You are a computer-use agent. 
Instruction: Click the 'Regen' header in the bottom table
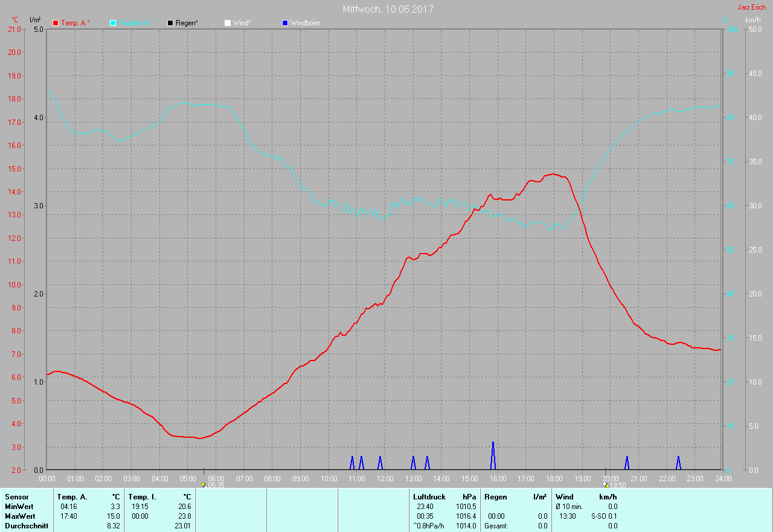[x=495, y=497]
